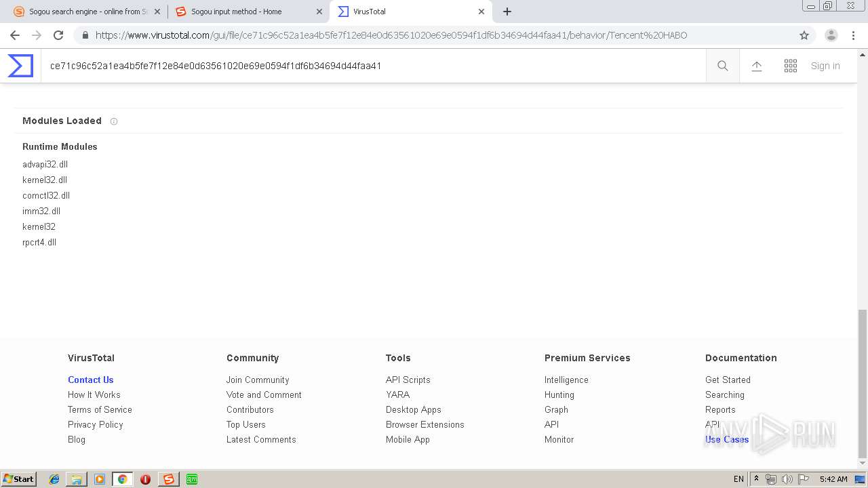Viewport: 868px width, 488px height.
Task: Click the Modules Loaded info icon
Action: pyautogui.click(x=114, y=121)
